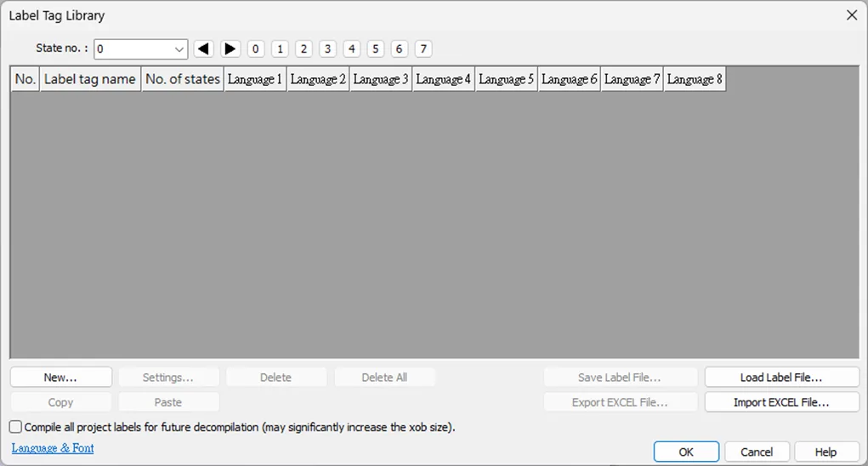Select state number 2 button
868x466 pixels.
coord(304,48)
